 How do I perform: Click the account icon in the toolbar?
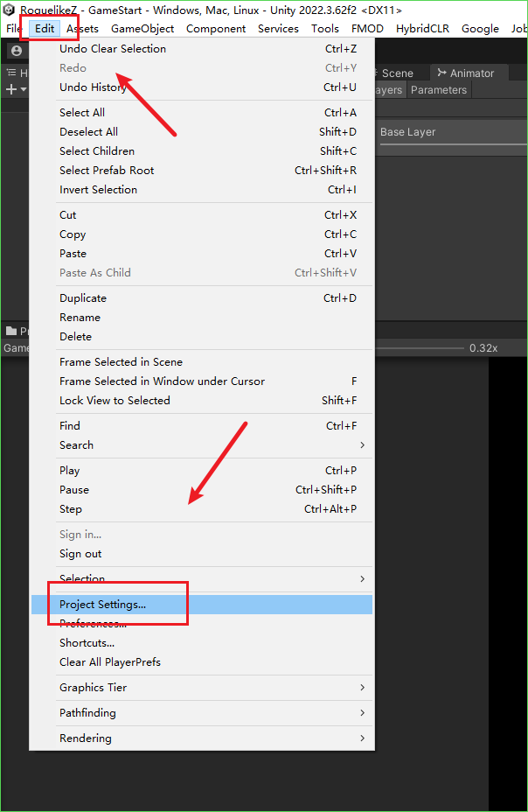pos(16,51)
